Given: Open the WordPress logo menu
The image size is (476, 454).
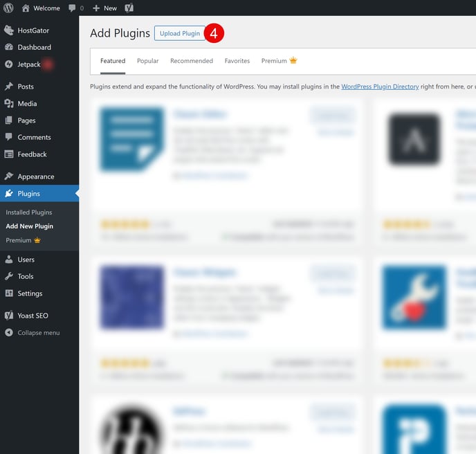Looking at the screenshot, I should 8,8.
